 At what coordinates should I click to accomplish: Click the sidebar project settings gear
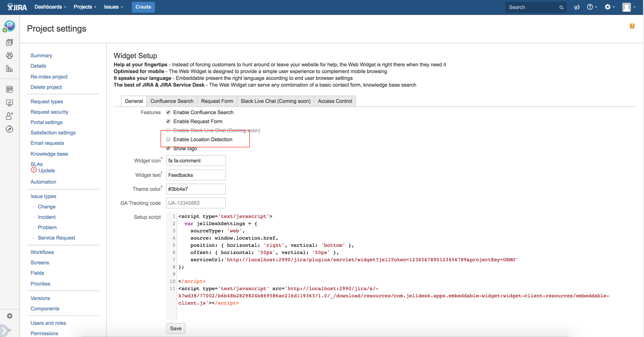click(9, 316)
